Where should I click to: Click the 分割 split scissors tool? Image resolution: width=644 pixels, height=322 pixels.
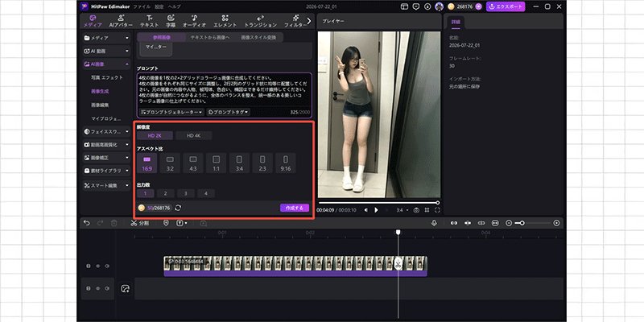coord(139,223)
